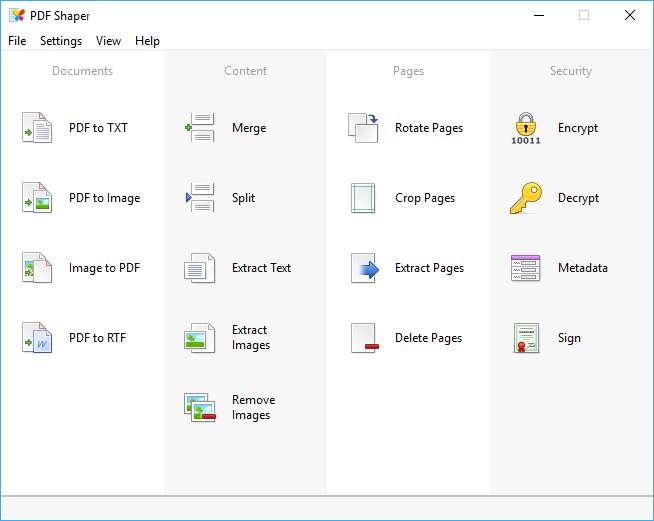This screenshot has height=521, width=654.
Task: Click the Extract Text icon
Action: [x=200, y=268]
